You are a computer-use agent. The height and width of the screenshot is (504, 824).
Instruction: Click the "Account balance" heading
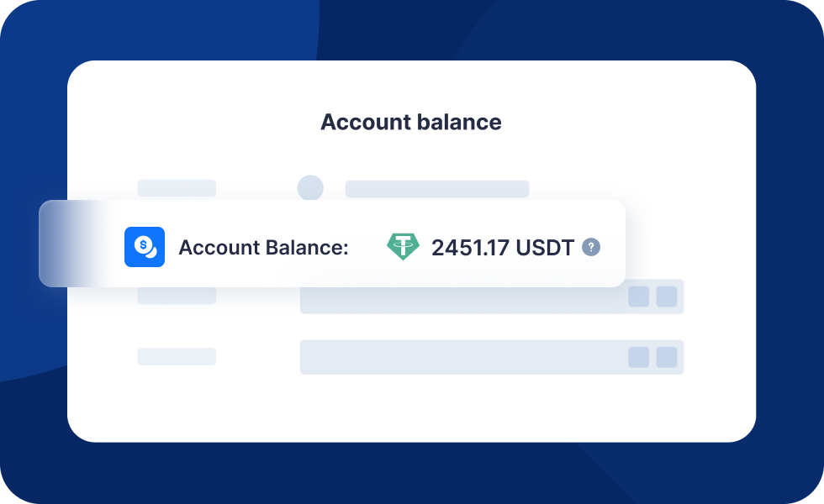point(411,123)
